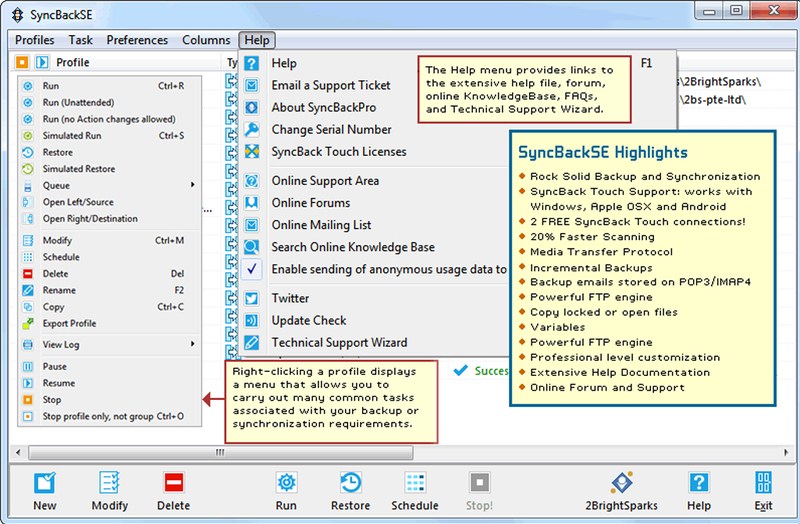
Task: Click the envelope icon beside Email a Support Ticket
Action: pyautogui.click(x=252, y=85)
